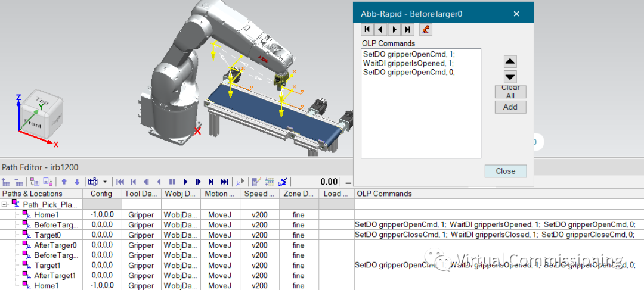Pause the simulation in Path Editor toolbar
The image size is (644, 290).
tap(172, 182)
